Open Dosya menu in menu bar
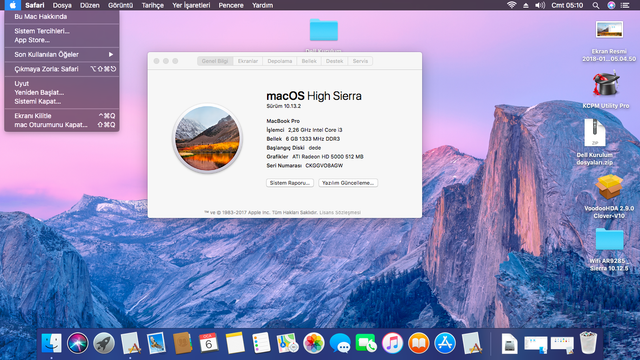 point(62,5)
